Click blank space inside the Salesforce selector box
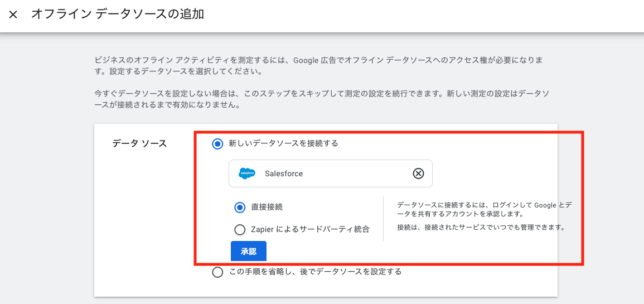The width and height of the screenshot is (644, 304). pyautogui.click(x=357, y=173)
